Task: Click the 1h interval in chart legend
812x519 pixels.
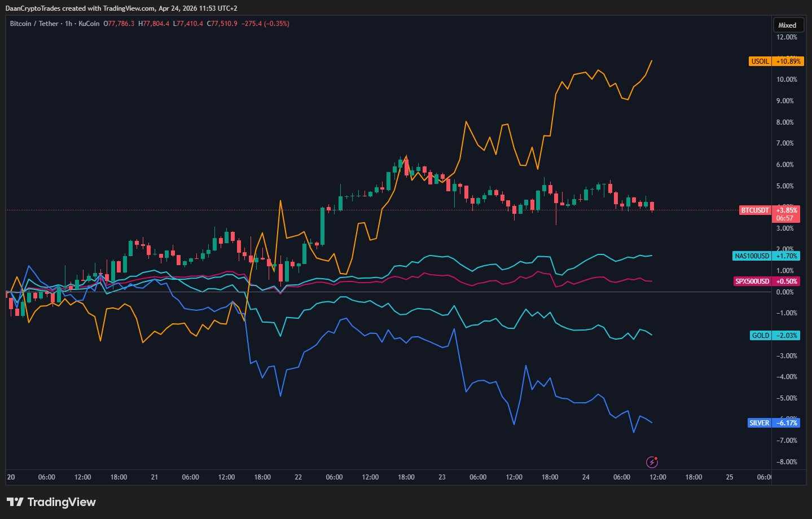Action: [x=68, y=24]
